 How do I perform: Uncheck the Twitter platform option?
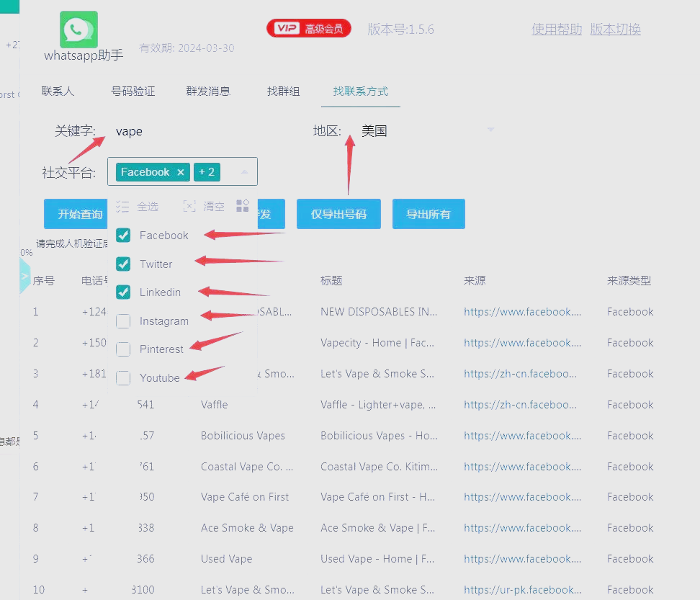[x=123, y=264]
